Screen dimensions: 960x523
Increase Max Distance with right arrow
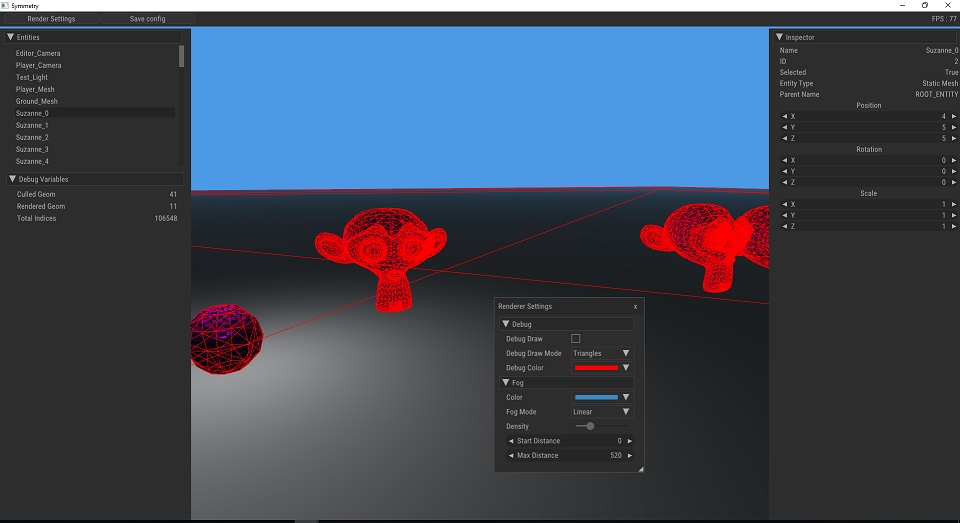point(629,456)
